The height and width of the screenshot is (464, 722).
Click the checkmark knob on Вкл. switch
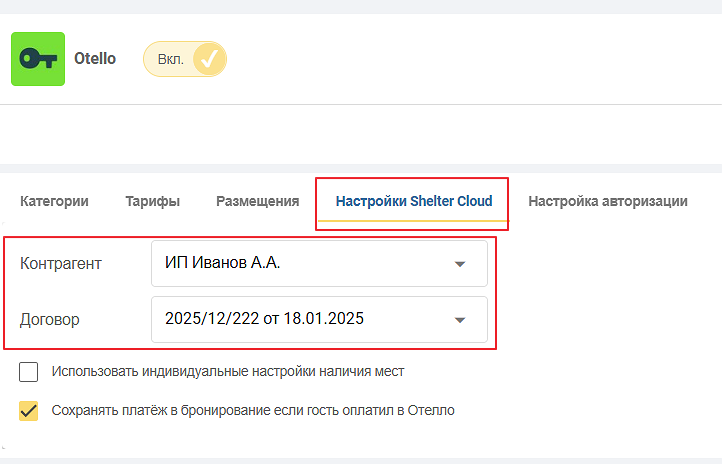point(209,59)
